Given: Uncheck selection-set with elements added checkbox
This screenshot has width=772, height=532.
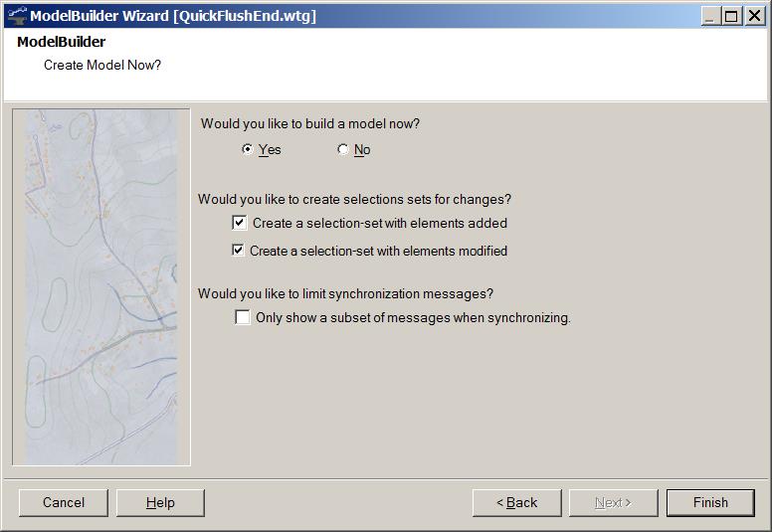Looking at the screenshot, I should pos(240,223).
